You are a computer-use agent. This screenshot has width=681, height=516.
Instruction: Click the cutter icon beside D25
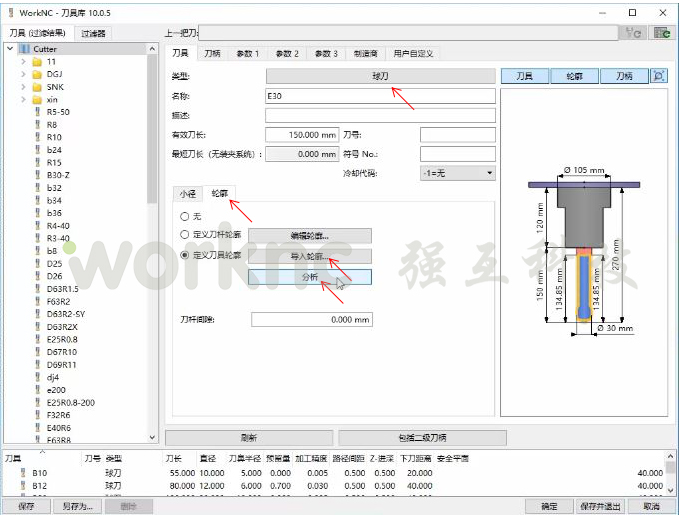click(x=38, y=264)
